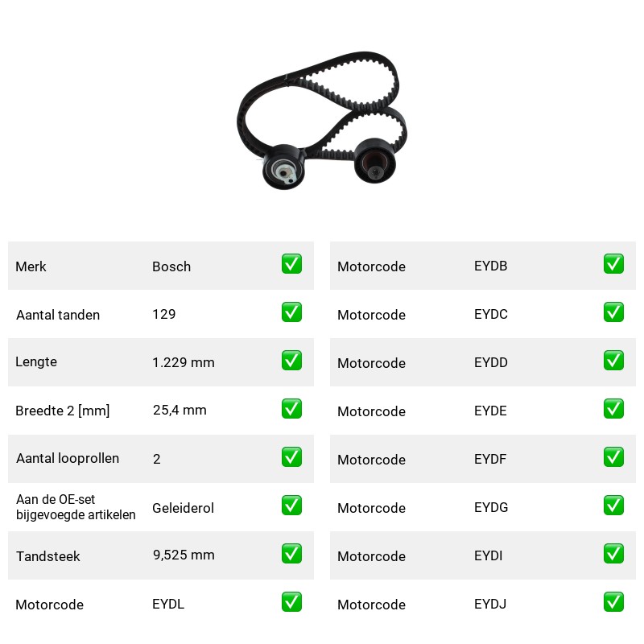Click the checkmark beside Motorcode EYDC

pyautogui.click(x=613, y=312)
